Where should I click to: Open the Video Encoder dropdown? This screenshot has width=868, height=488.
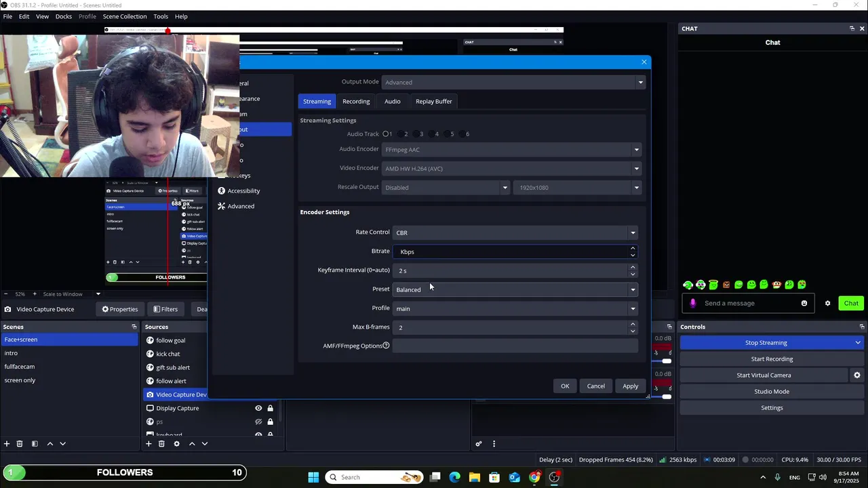[x=511, y=169]
